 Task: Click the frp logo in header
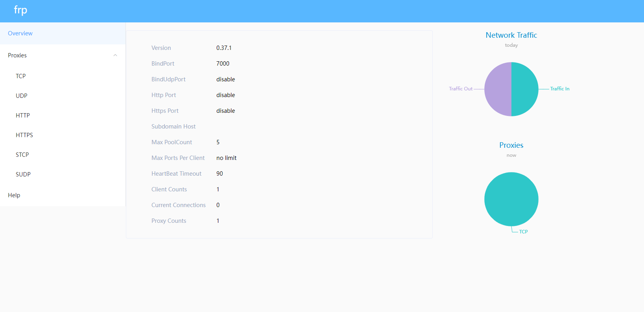[20, 10]
